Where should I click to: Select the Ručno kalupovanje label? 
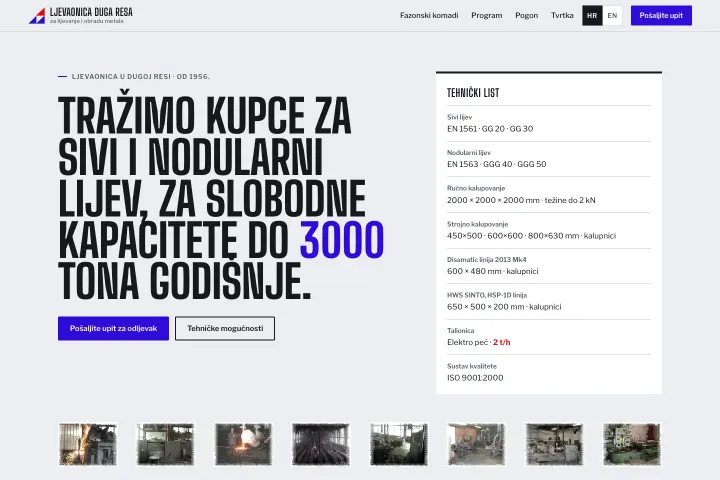point(476,188)
